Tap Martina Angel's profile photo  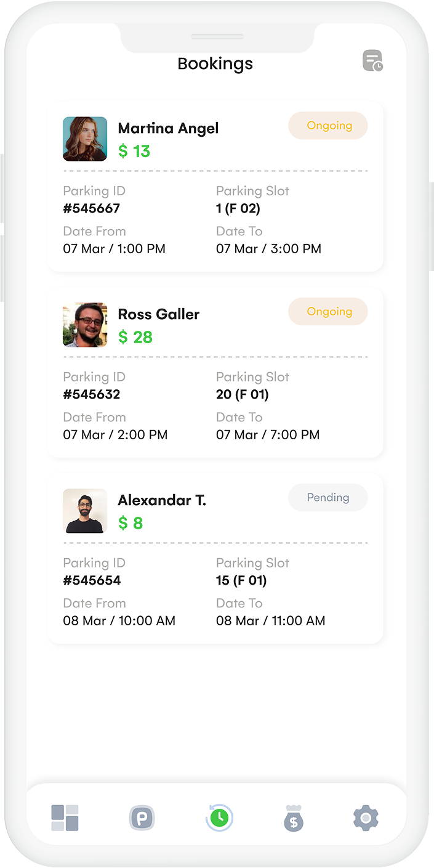tap(85, 139)
